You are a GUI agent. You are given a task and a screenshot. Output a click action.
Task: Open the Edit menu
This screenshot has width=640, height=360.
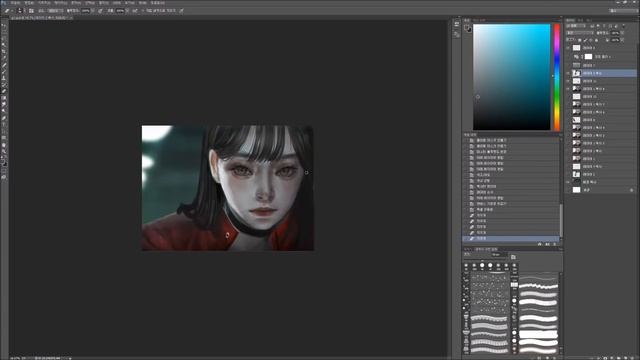[29, 3]
